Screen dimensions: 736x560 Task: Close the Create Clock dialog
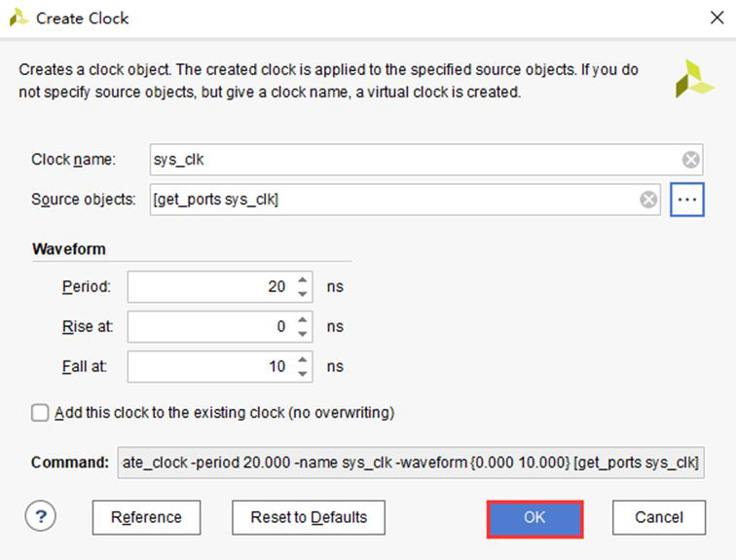(717, 18)
